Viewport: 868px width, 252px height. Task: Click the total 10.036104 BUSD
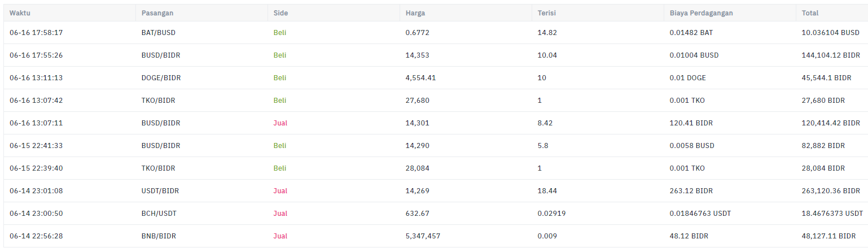click(830, 33)
